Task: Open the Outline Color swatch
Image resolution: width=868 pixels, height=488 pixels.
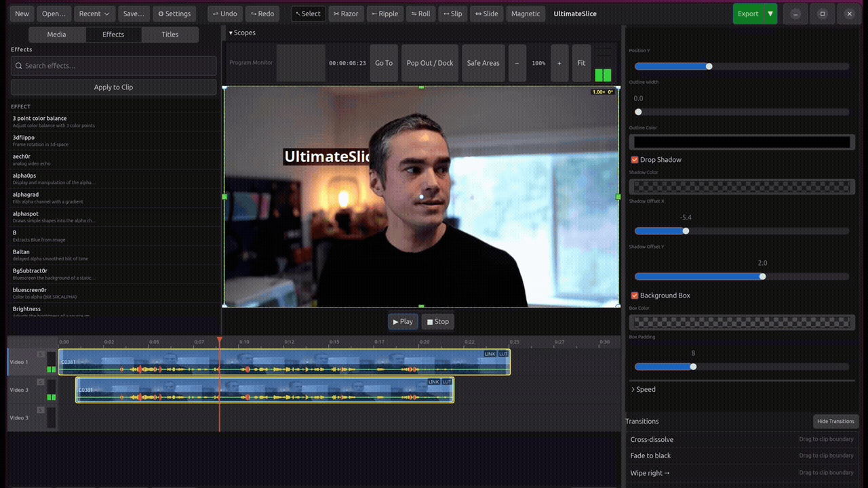Action: [740, 142]
